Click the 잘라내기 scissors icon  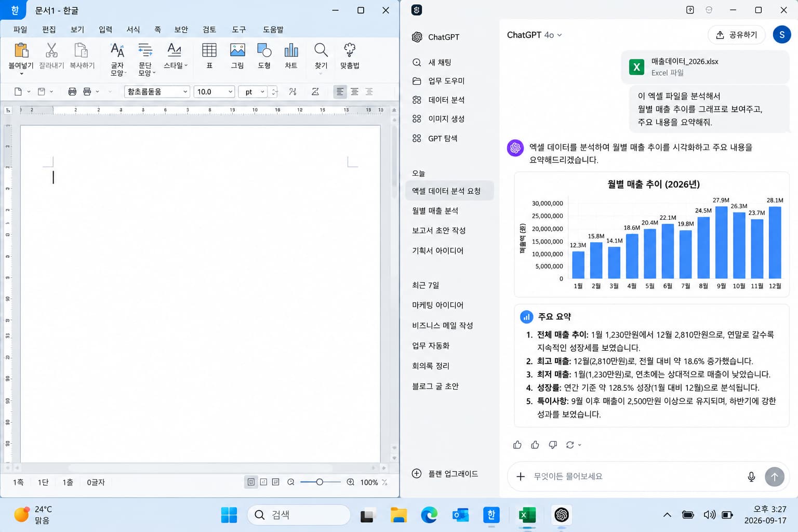(51, 50)
